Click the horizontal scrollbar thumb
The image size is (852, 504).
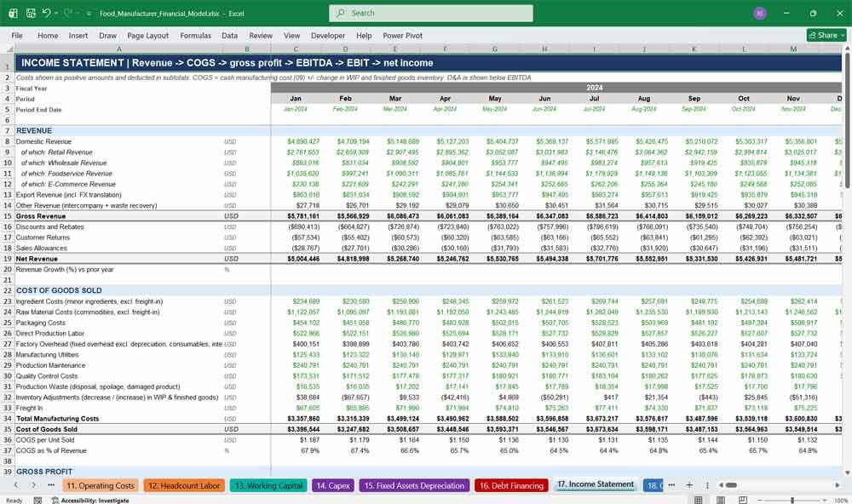click(x=731, y=485)
